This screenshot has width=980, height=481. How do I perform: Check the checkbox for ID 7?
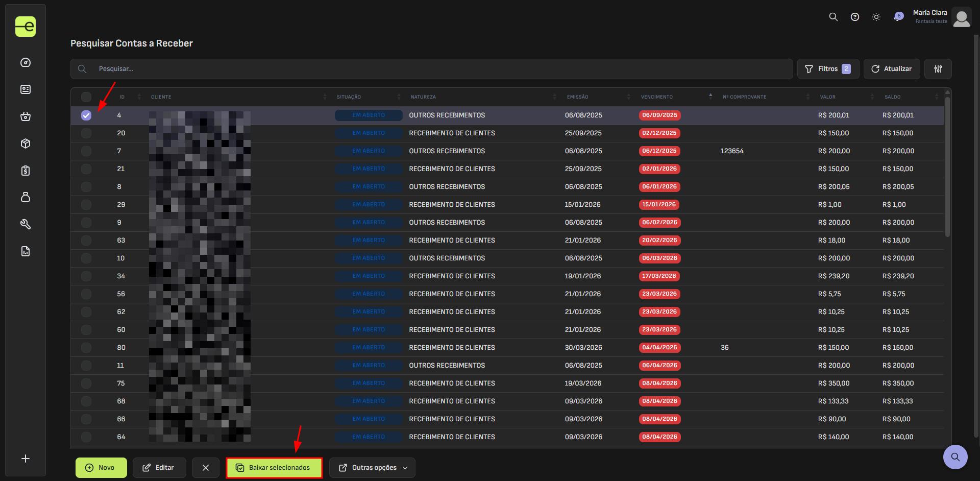(86, 151)
